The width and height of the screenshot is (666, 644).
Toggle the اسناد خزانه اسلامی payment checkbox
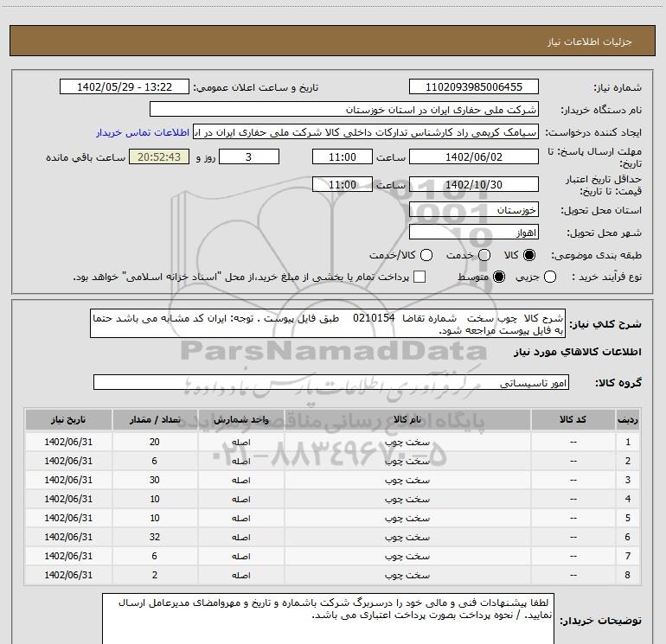[x=419, y=277]
